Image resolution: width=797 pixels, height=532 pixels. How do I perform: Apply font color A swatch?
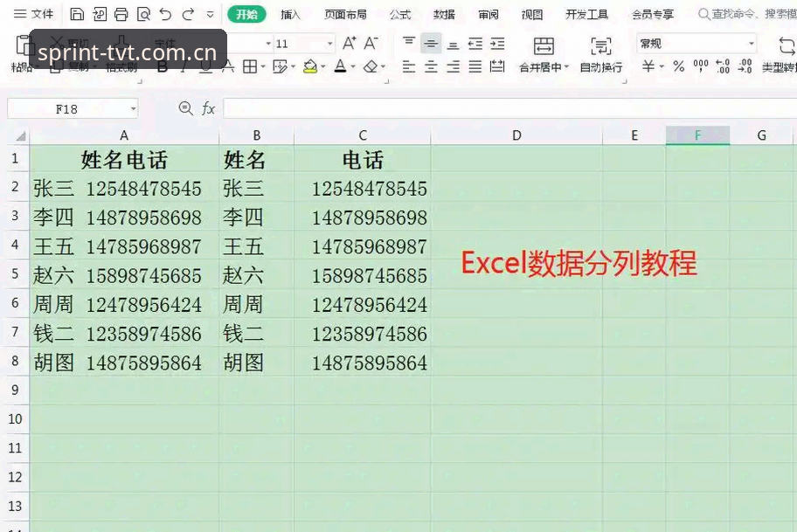point(341,66)
